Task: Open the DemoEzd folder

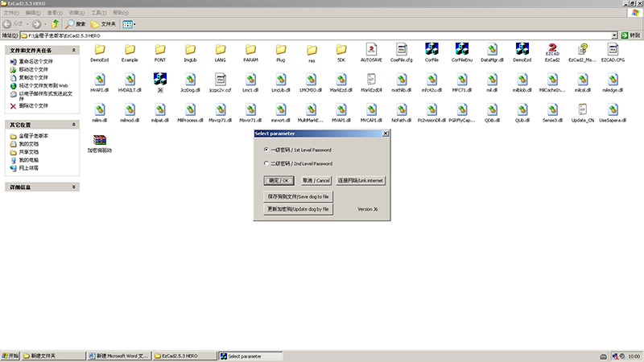Action: (x=100, y=50)
